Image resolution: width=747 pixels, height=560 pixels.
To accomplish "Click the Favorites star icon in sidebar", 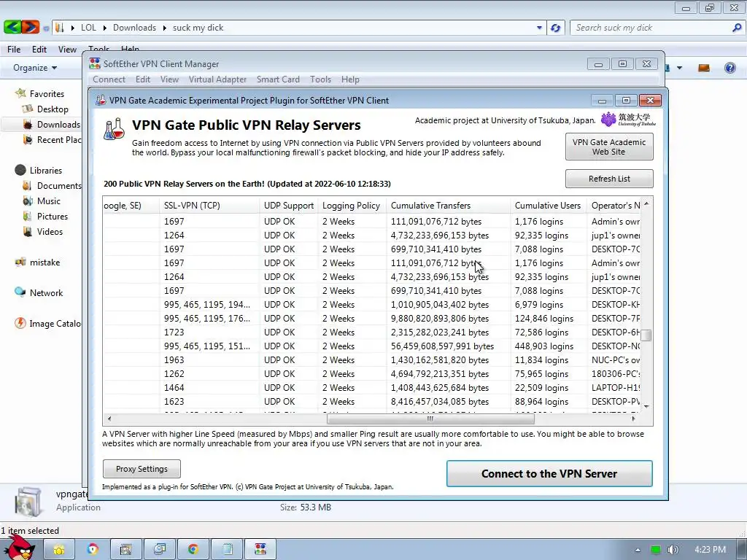I will (x=20, y=93).
